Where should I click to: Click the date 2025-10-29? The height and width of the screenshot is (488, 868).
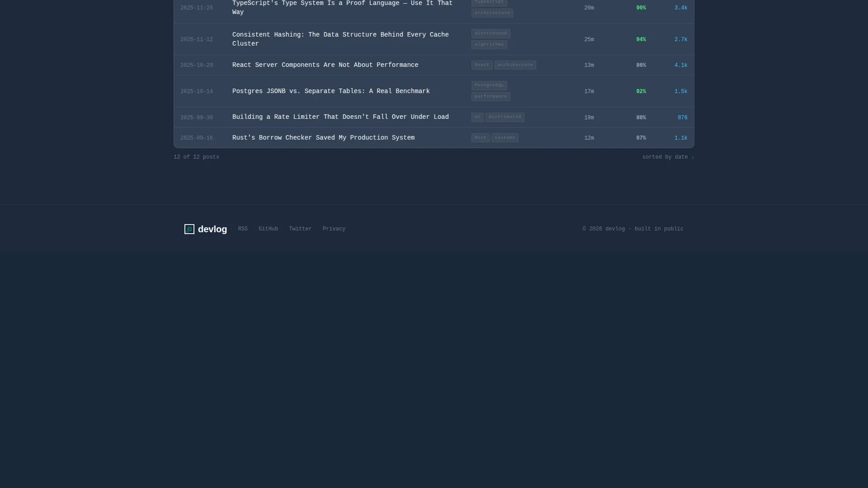tap(197, 66)
